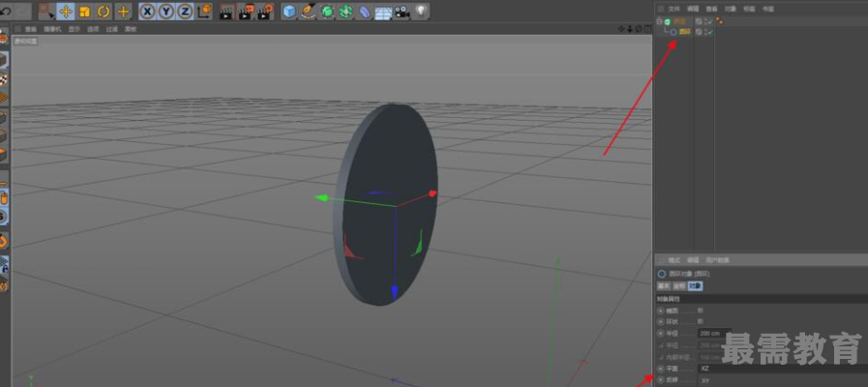Switch to texture mode checker icon

pyautogui.click(x=4, y=80)
